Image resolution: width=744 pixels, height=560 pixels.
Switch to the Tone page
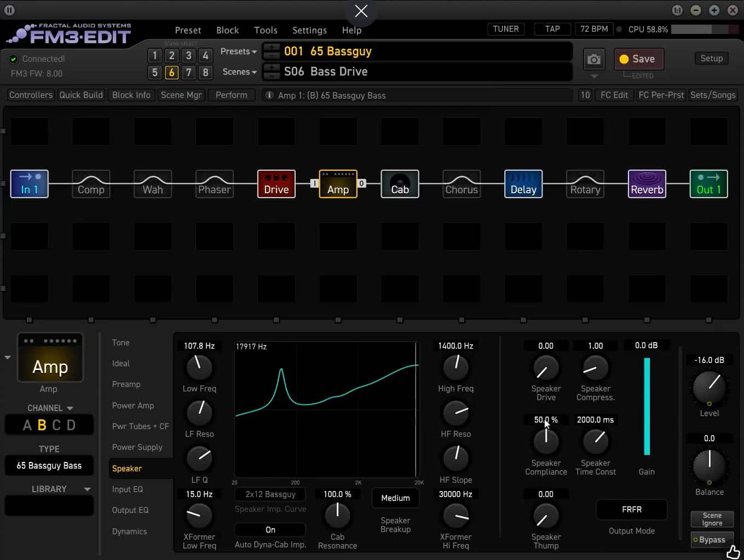coord(121,343)
